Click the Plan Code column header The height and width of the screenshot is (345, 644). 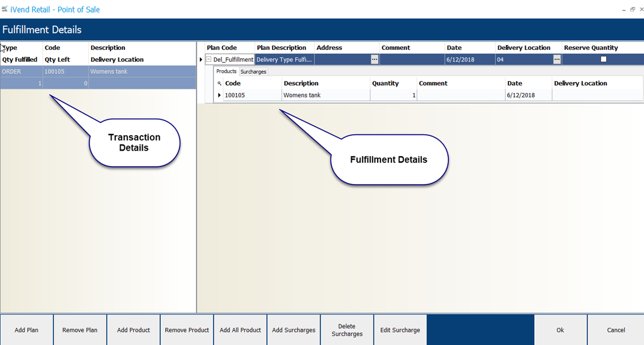click(230, 47)
